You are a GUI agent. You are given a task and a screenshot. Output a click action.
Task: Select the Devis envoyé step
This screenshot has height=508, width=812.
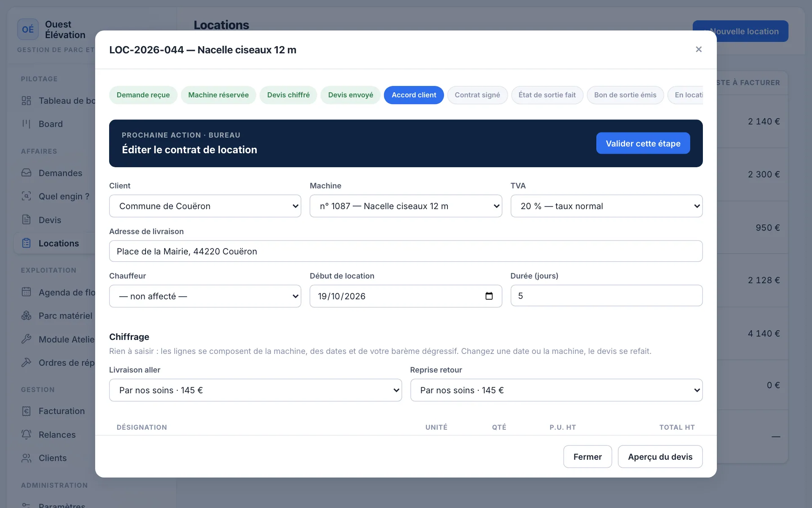351,95
